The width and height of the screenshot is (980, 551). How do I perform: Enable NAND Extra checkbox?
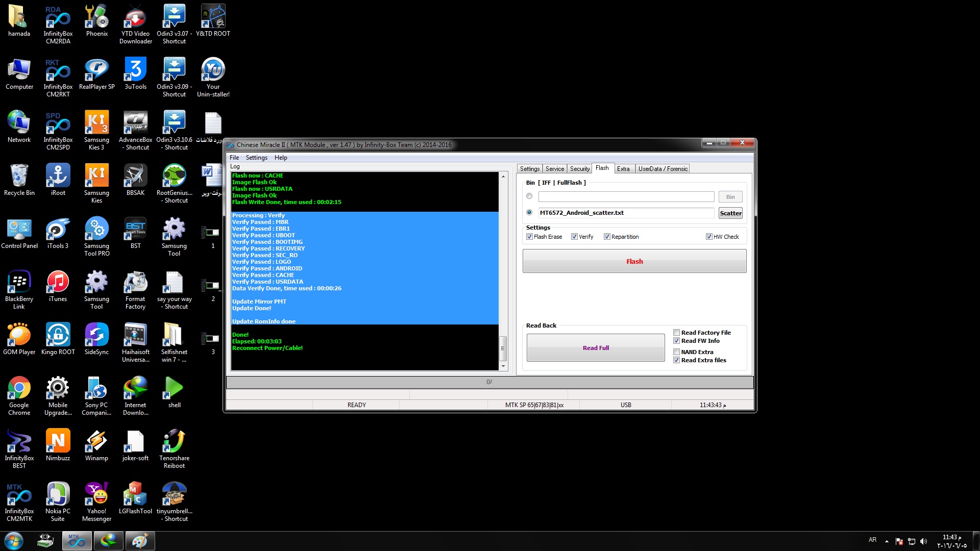(x=676, y=352)
